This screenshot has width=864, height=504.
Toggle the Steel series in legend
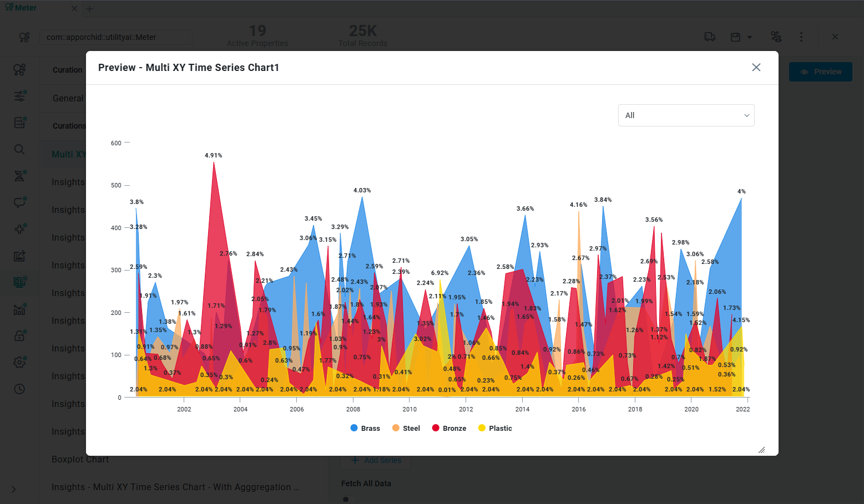pos(406,428)
